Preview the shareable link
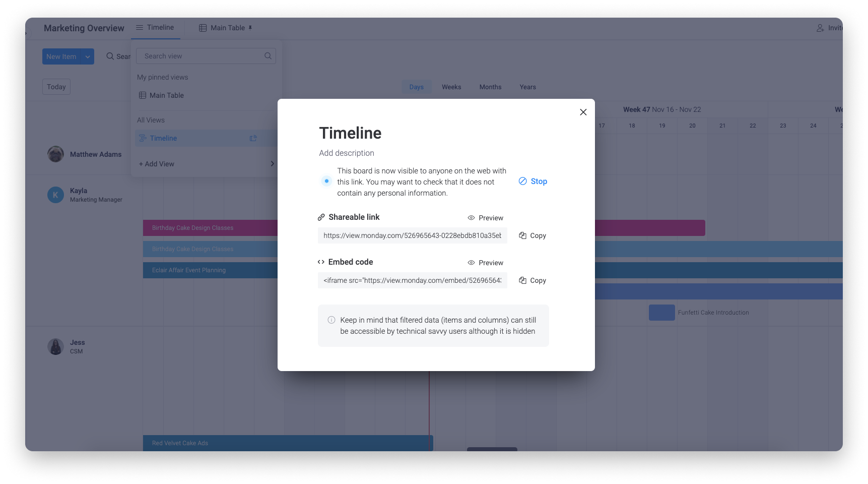 486,218
